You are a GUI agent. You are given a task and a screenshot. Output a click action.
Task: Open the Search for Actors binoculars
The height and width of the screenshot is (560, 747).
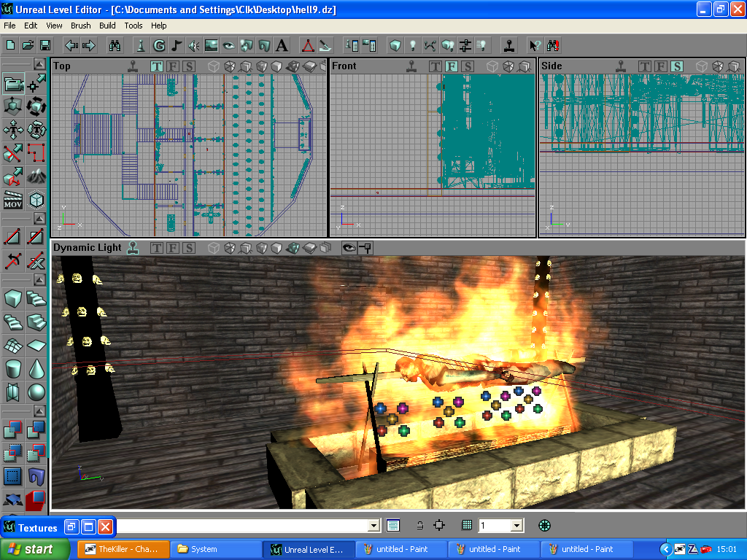tap(115, 45)
